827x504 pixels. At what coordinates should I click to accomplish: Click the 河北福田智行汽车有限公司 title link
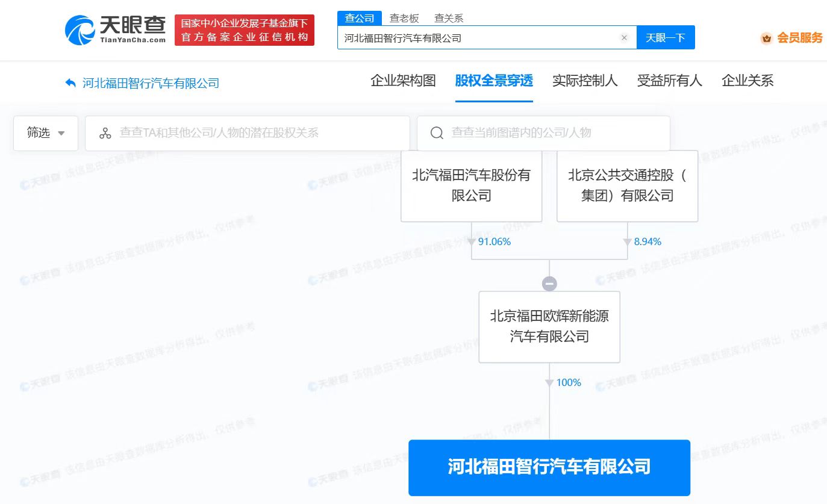(151, 83)
